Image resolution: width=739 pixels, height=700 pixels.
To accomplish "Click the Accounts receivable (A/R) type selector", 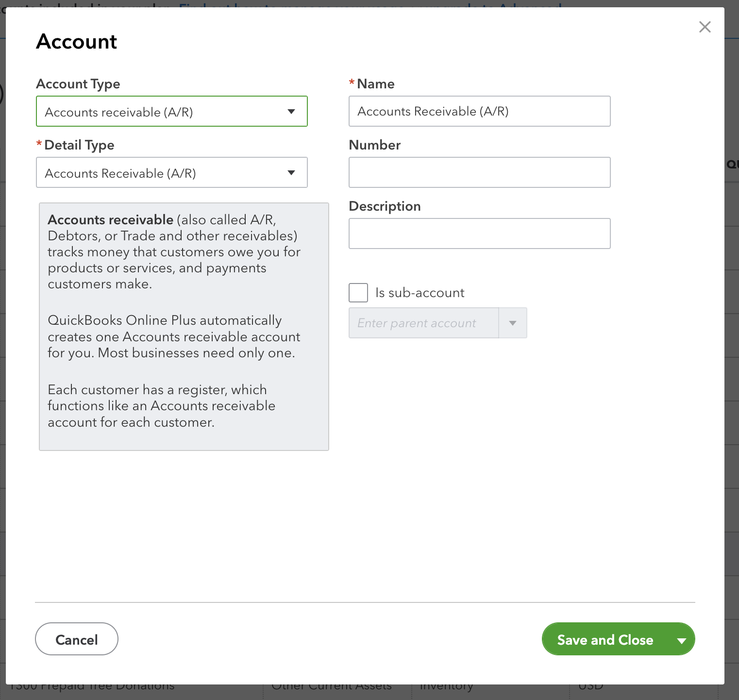I will 172,111.
